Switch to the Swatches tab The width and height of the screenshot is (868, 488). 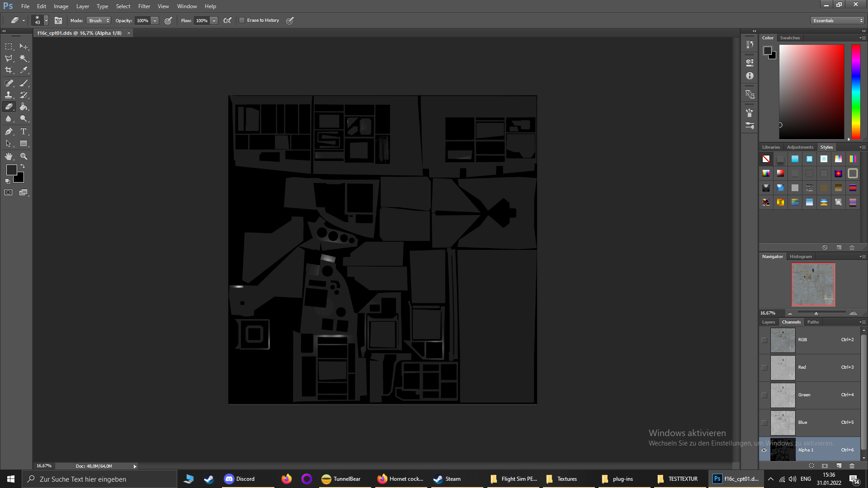tap(790, 38)
